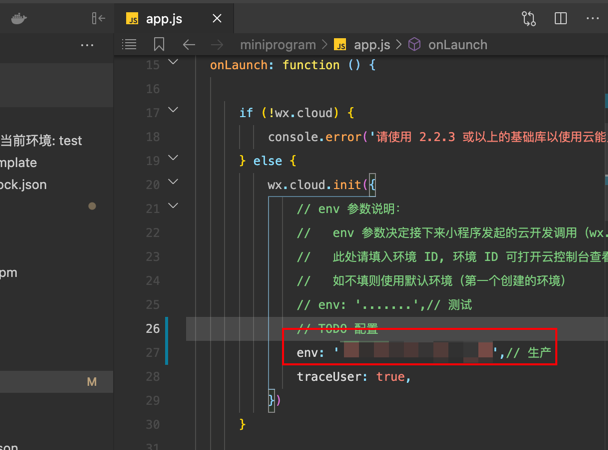608x450 pixels.
Task: Click the '// TODO 配置' comment line
Action: (337, 329)
